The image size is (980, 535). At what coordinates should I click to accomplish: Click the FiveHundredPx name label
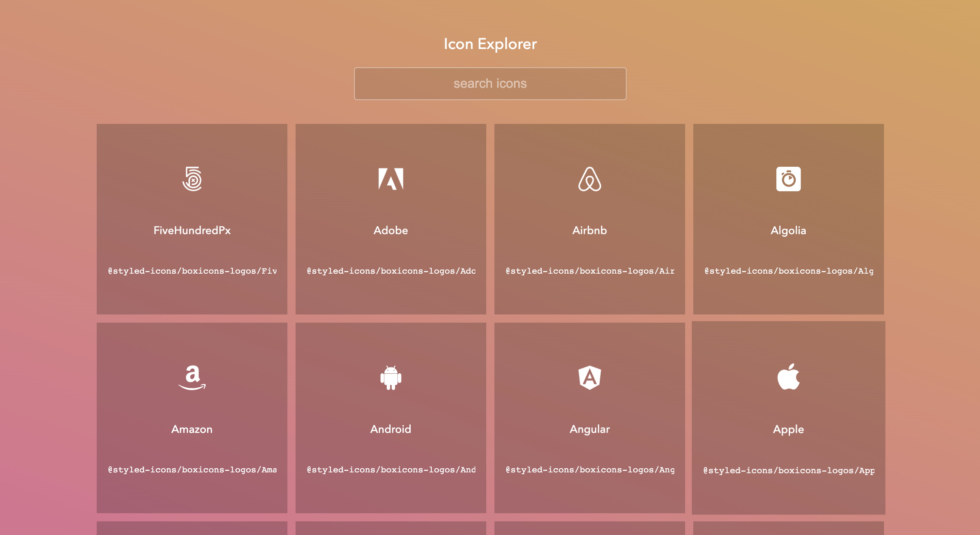coord(192,230)
